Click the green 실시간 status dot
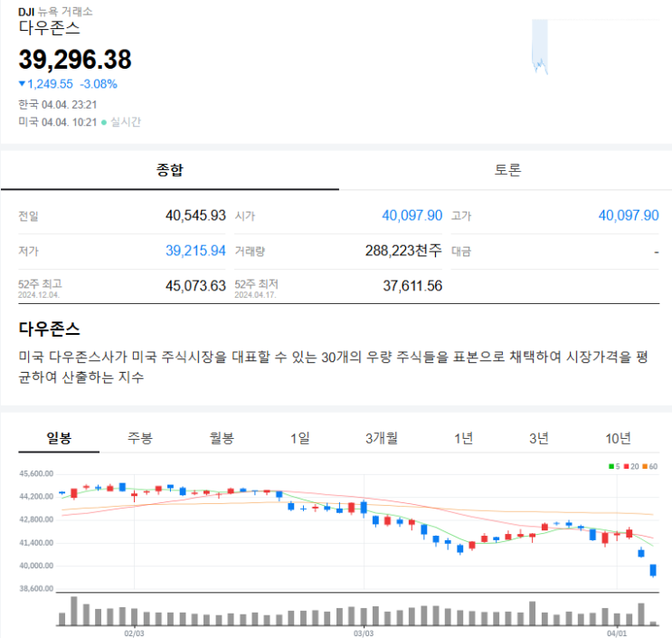 click(x=104, y=123)
